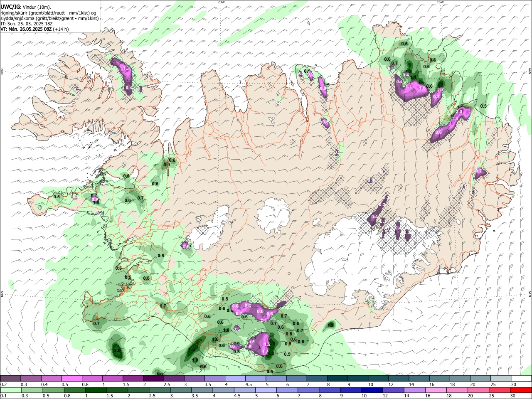Viewport: 532px width, 399px height.
Task: Click the 'IT: Sun. 25. 05. 2025 18Z' text
Action: coord(27,24)
